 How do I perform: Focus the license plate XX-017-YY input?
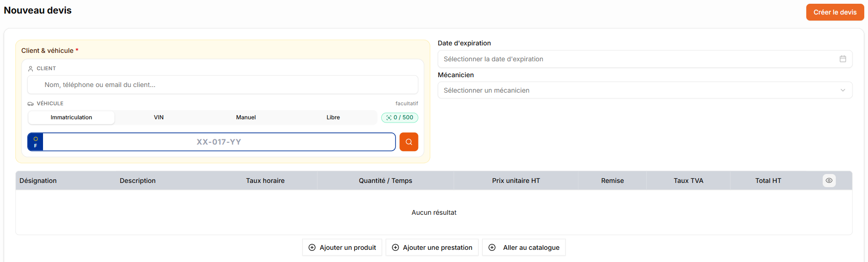point(219,142)
